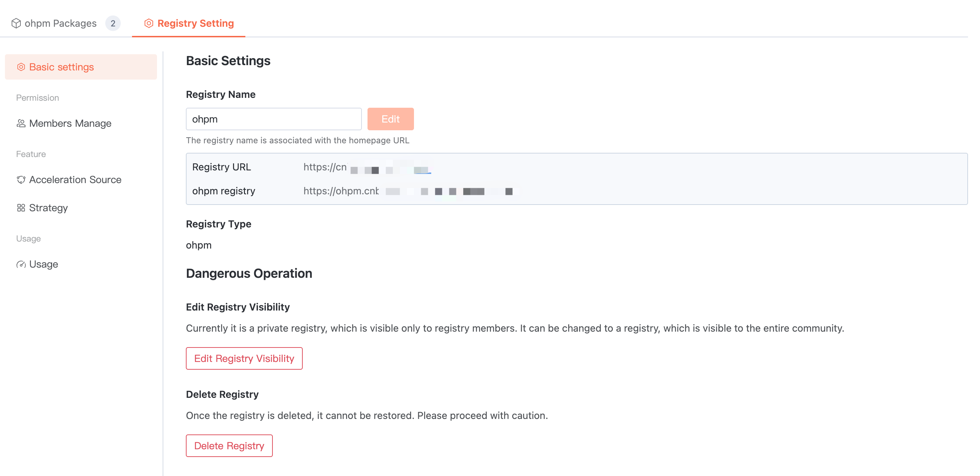Click the Members Manage people icon
Screen dimensions: 980x476
pyautogui.click(x=21, y=123)
